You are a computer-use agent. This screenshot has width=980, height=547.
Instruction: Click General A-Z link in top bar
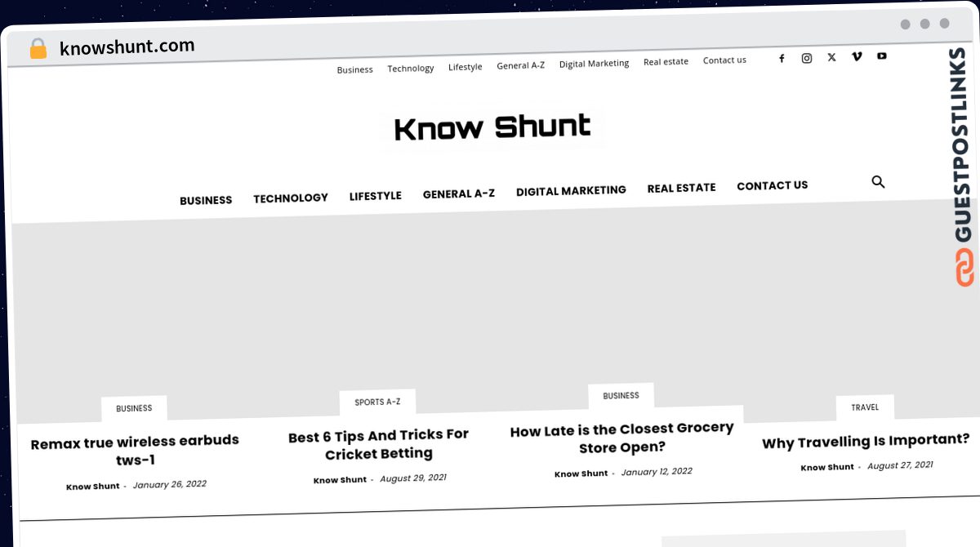click(x=521, y=65)
